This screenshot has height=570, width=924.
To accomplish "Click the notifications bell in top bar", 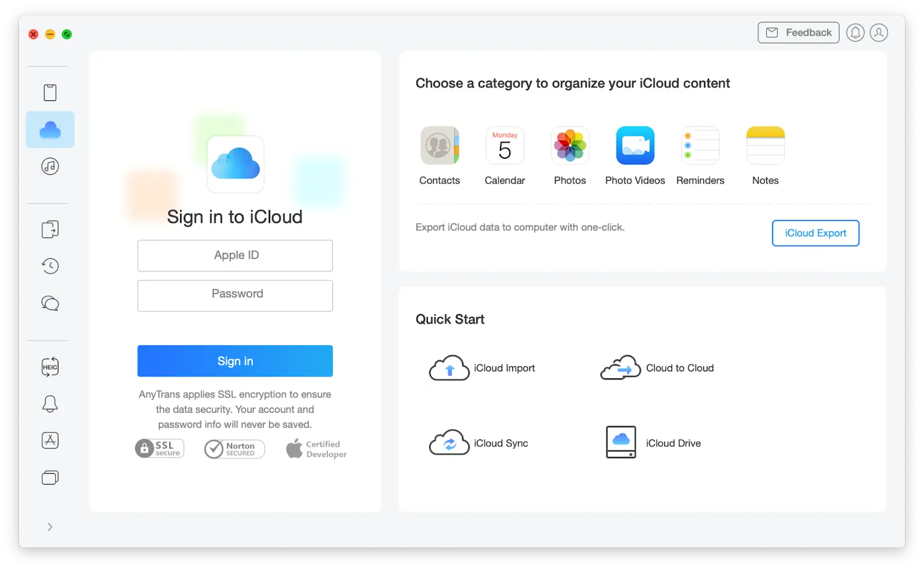I will [855, 33].
